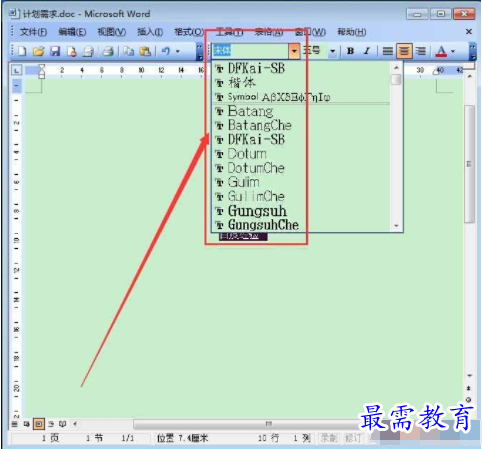Copy selection using the Copy icon

pyautogui.click(x=128, y=51)
